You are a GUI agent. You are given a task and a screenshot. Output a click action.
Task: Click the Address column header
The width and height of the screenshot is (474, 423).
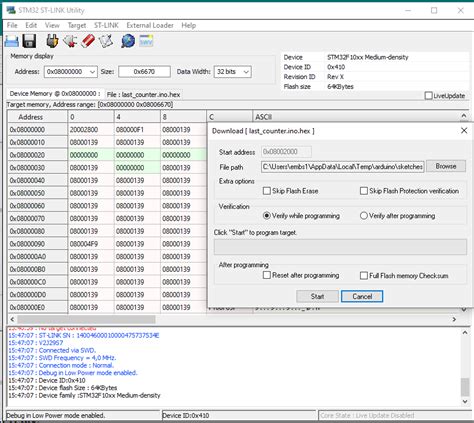tap(37, 117)
